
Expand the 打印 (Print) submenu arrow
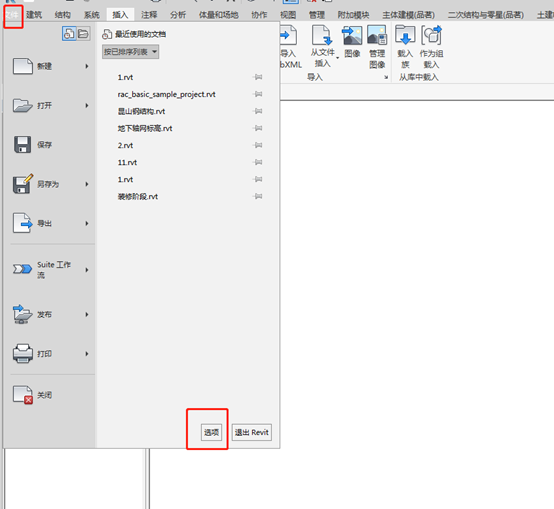point(87,354)
